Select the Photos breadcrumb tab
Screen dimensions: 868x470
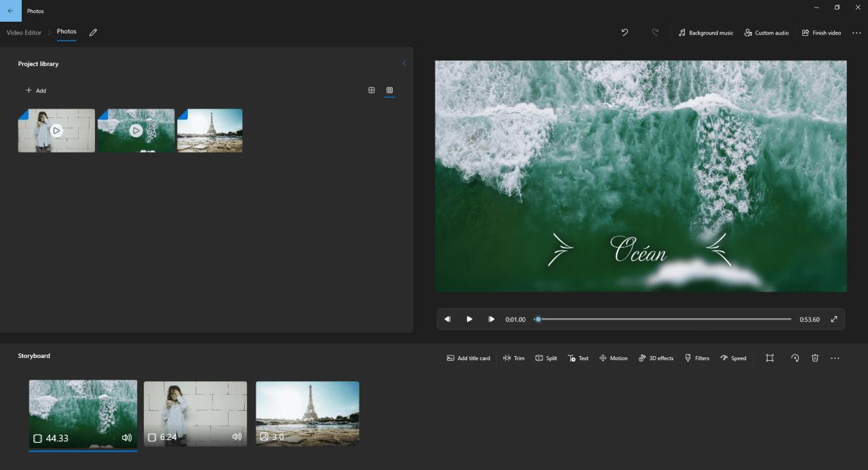[x=66, y=32]
